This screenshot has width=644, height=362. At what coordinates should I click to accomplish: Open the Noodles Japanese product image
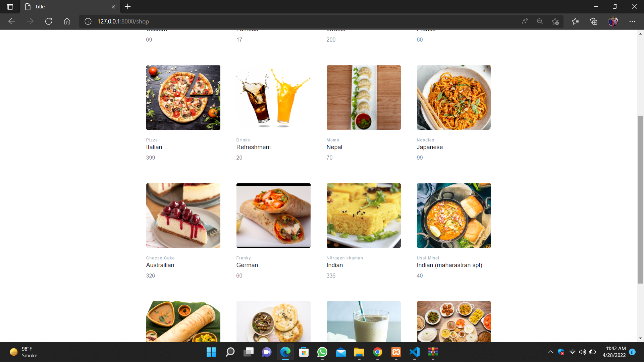[x=454, y=98]
